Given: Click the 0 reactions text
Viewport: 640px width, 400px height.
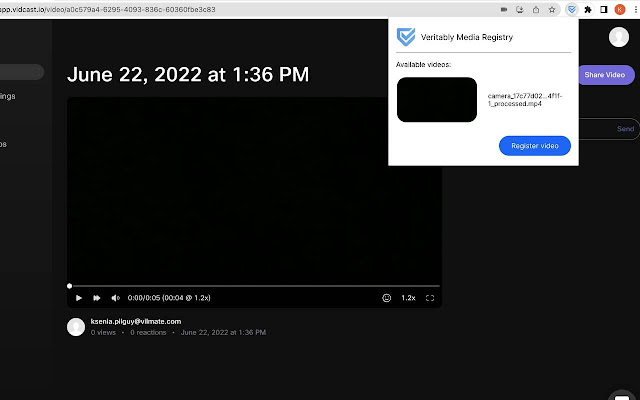Looking at the screenshot, I should (148, 333).
